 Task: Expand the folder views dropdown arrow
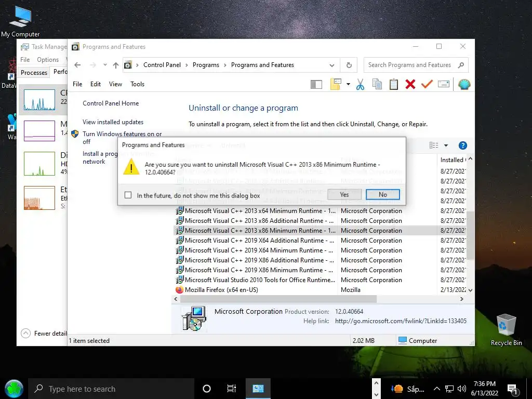point(348,84)
